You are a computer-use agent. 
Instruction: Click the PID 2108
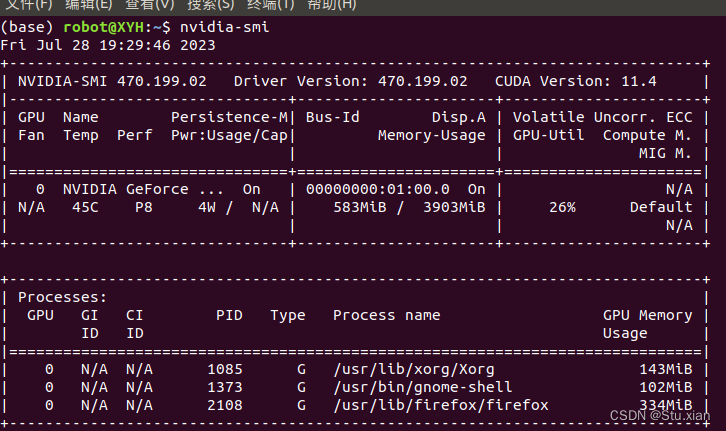click(225, 406)
